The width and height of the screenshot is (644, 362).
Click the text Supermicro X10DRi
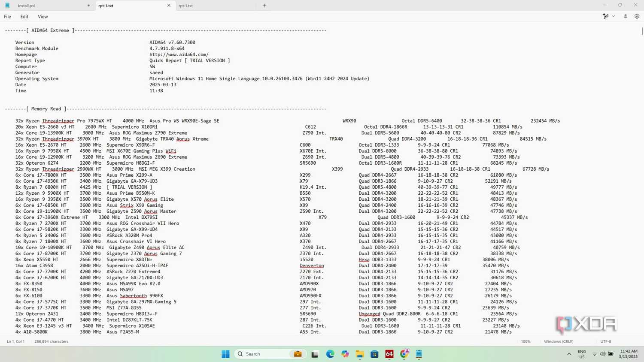coord(135,127)
